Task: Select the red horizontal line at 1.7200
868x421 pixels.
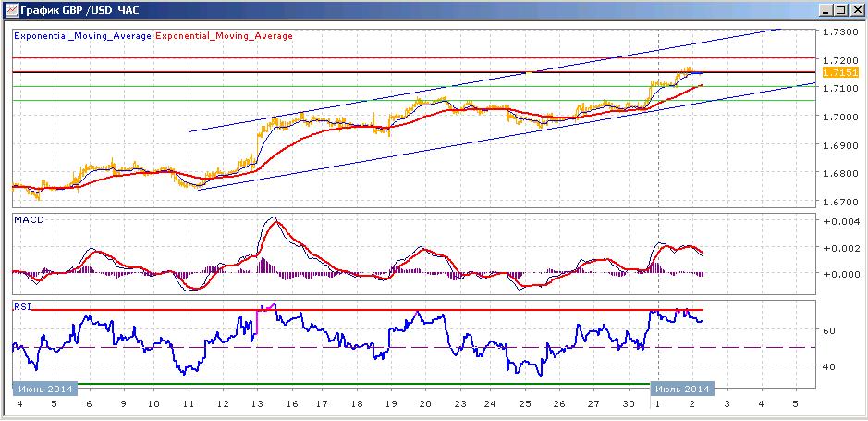Action: click(x=413, y=57)
